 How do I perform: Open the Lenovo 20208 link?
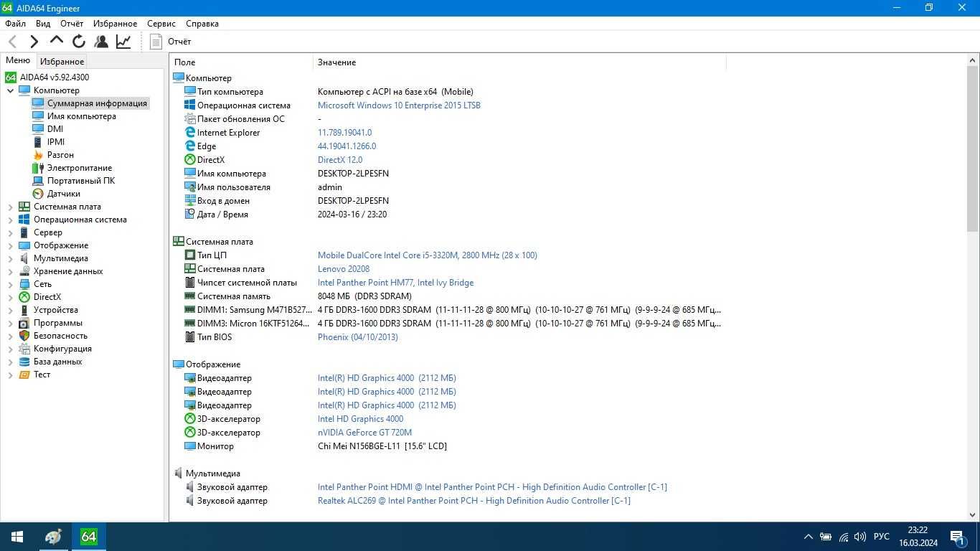(x=344, y=269)
